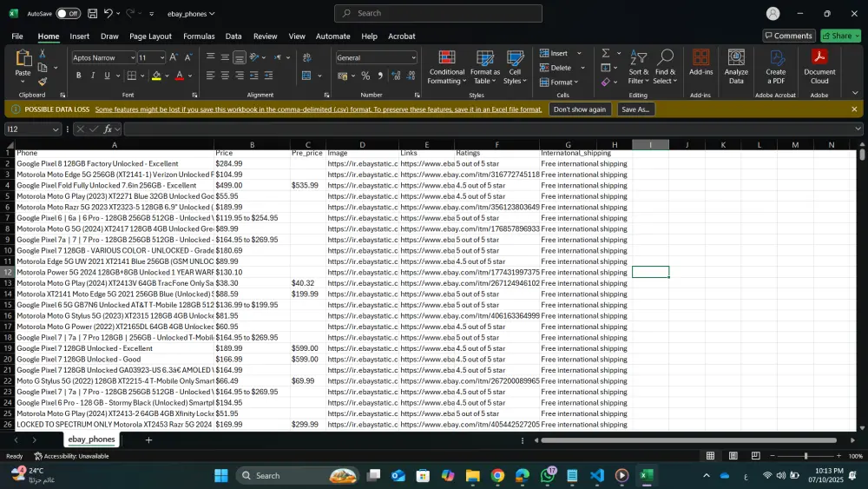Switch to the Insert tab

coord(79,36)
